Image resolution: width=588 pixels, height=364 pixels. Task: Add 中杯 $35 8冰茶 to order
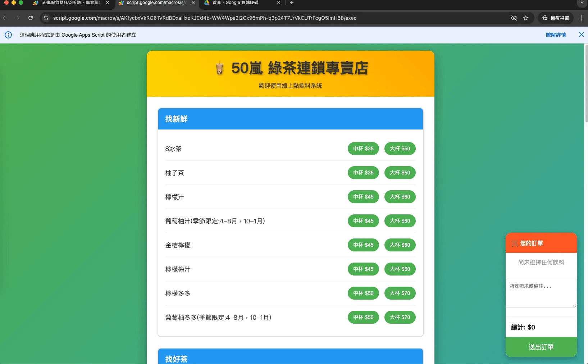(363, 149)
